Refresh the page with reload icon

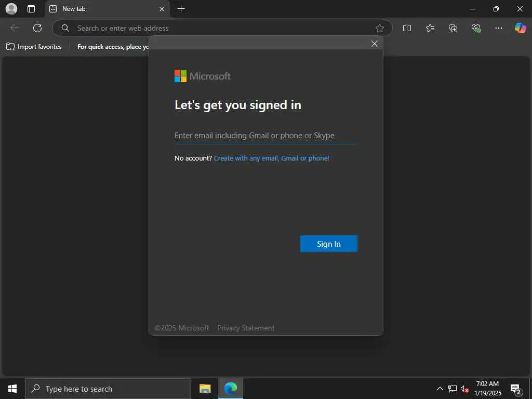(37, 28)
